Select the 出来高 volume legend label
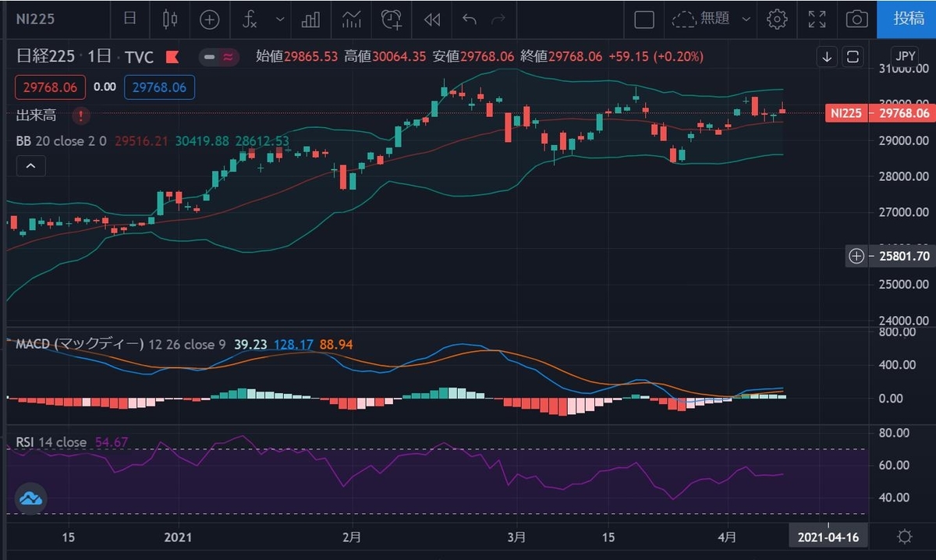The width and height of the screenshot is (936, 560). click(36, 115)
